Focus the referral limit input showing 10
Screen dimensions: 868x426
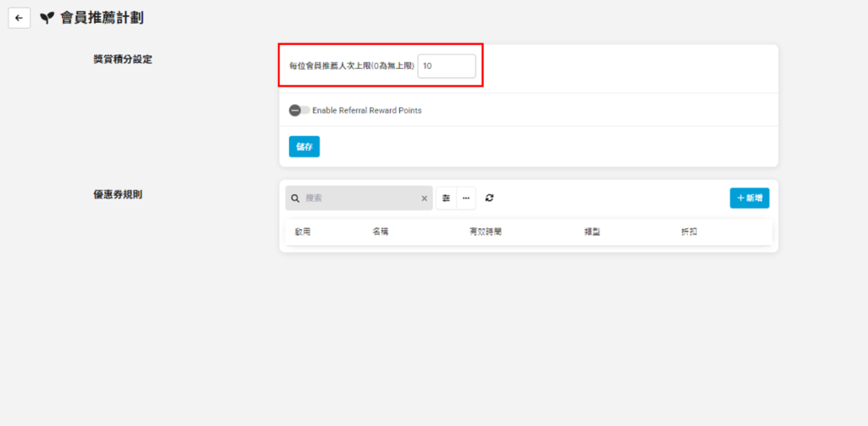447,66
